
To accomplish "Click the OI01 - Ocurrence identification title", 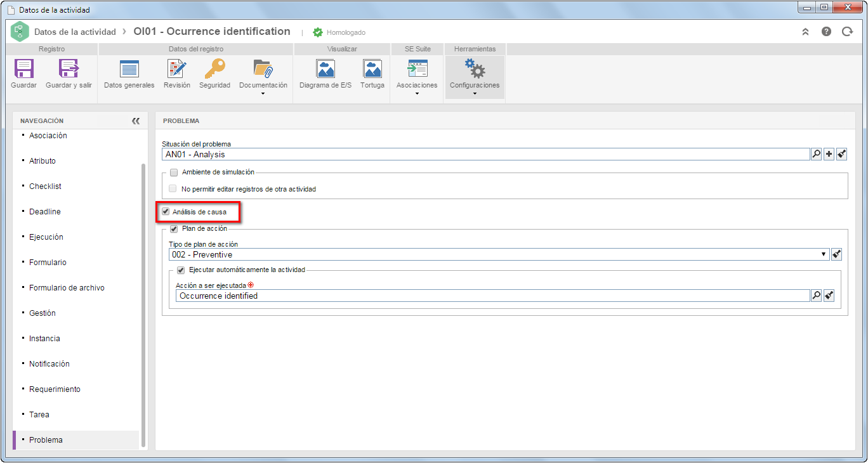I will (x=212, y=32).
